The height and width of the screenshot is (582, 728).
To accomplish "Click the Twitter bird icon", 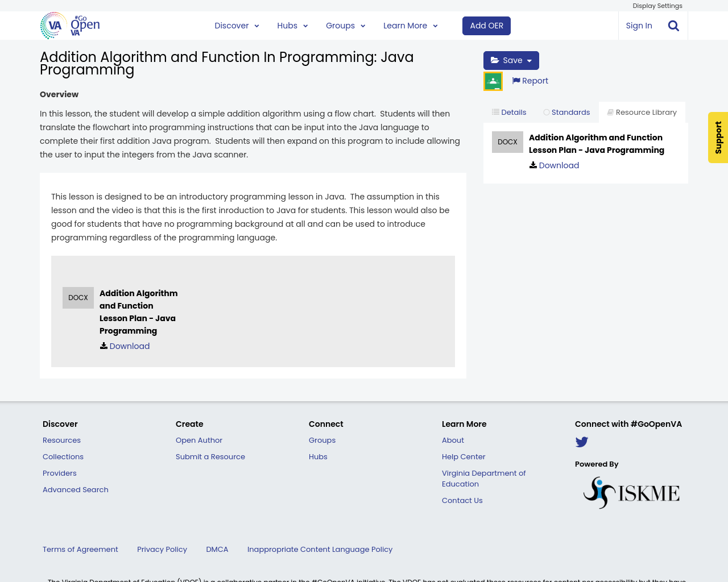I will click(582, 442).
